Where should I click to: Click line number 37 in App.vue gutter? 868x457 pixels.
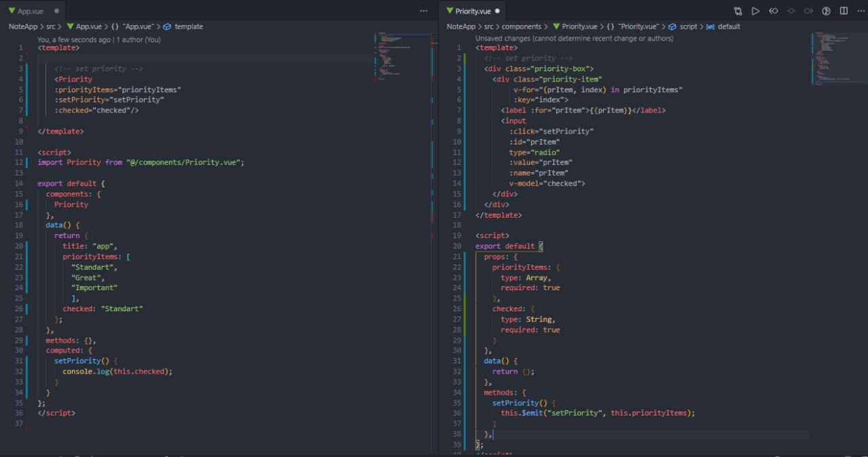pos(18,424)
